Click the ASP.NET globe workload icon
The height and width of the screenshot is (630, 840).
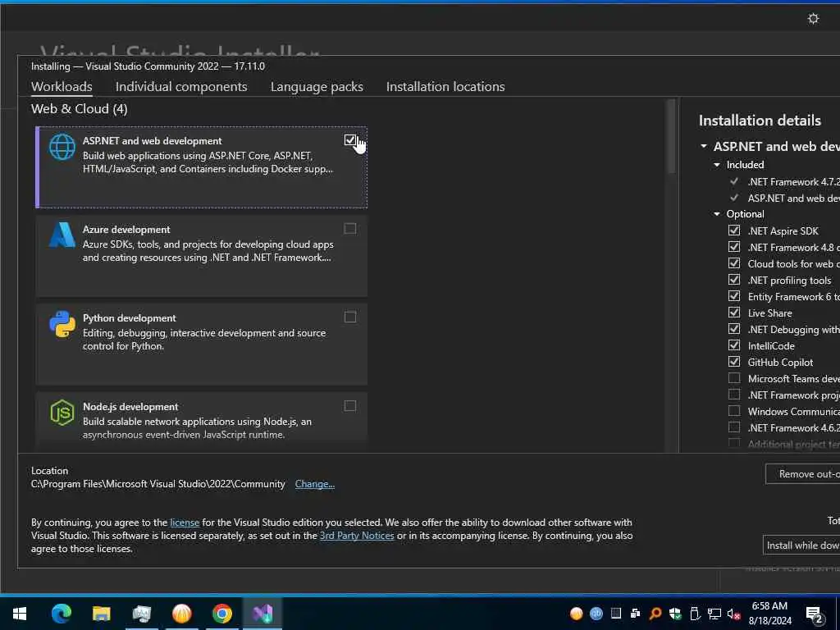62,147
